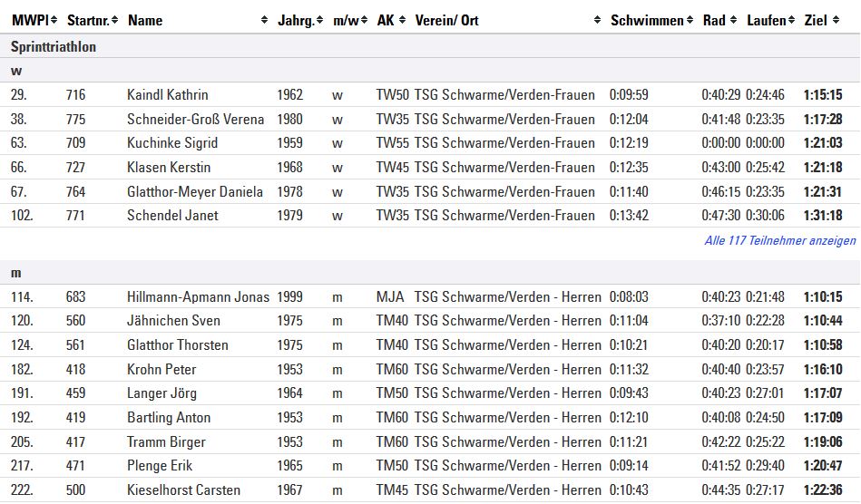
Task: Click the Verein/Ort sort arrows
Action: click(x=597, y=20)
